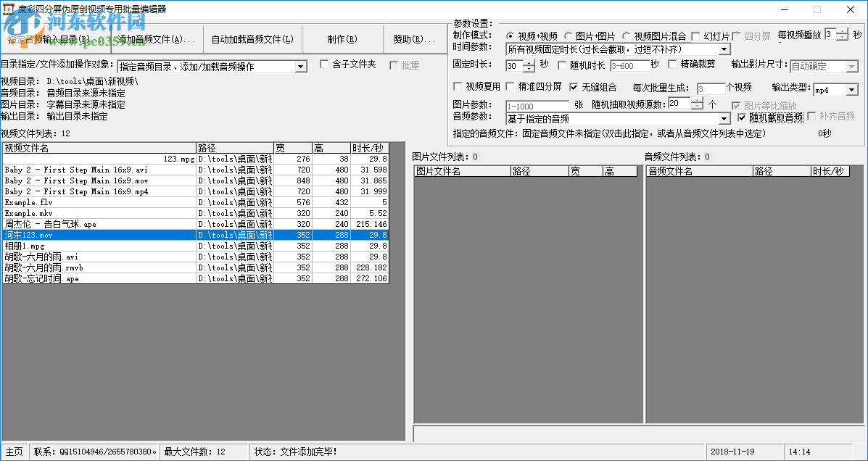
Task: Start production with 制作(R) button
Action: [342, 38]
